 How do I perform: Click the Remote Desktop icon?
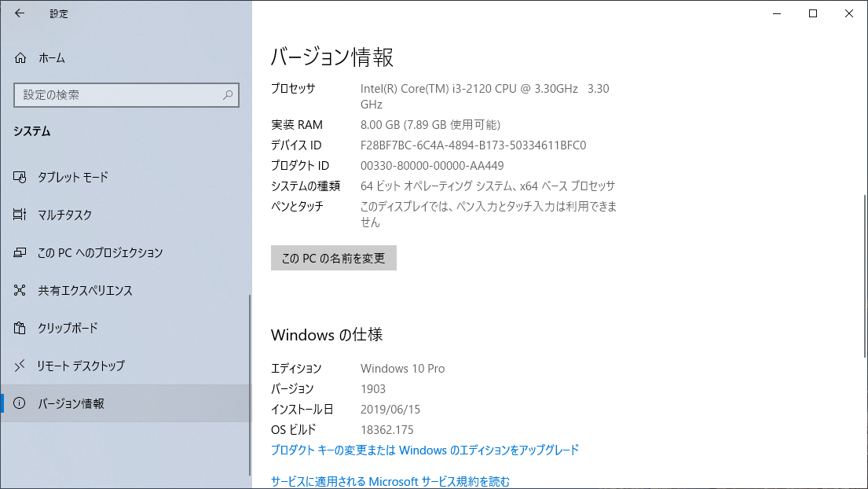tap(20, 366)
